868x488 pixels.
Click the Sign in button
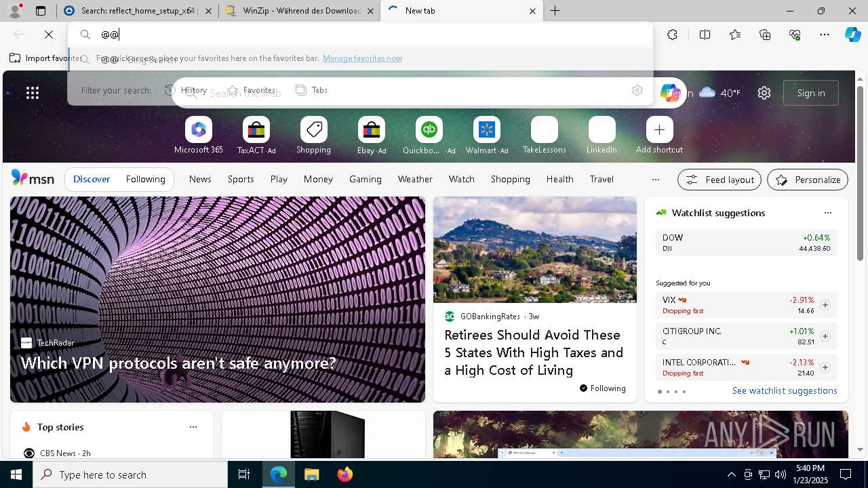point(811,93)
